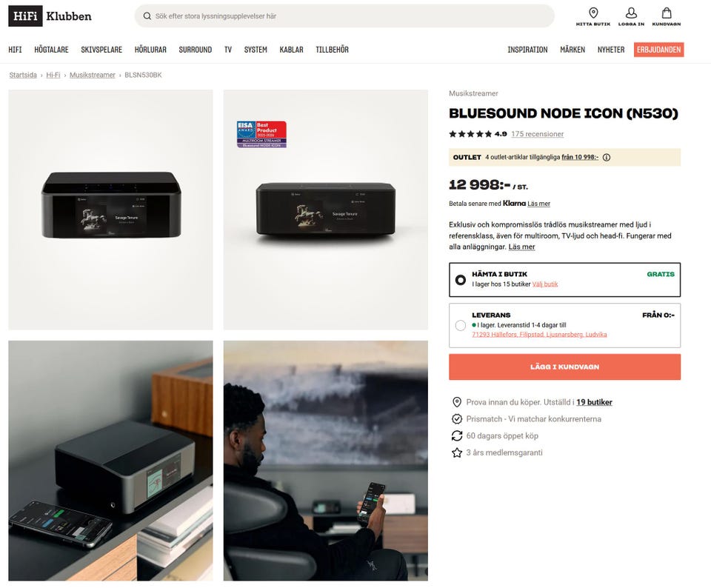Click the Erbjudanden tab
The image size is (711, 588).
coord(659,50)
